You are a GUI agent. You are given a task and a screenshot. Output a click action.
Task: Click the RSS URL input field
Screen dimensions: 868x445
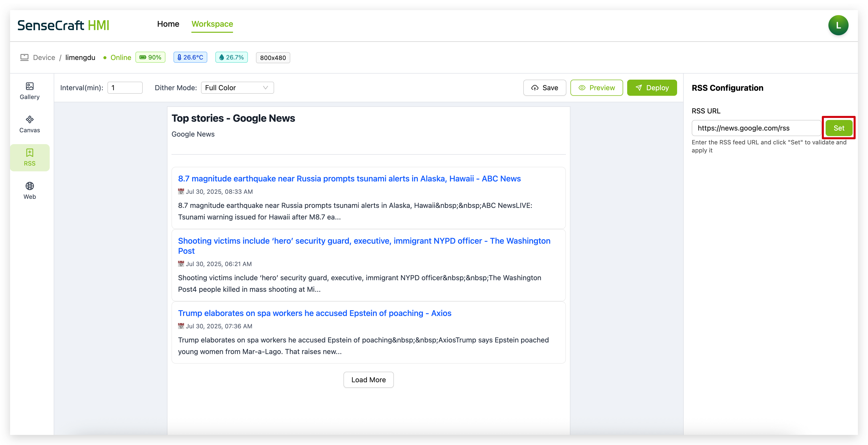(756, 128)
